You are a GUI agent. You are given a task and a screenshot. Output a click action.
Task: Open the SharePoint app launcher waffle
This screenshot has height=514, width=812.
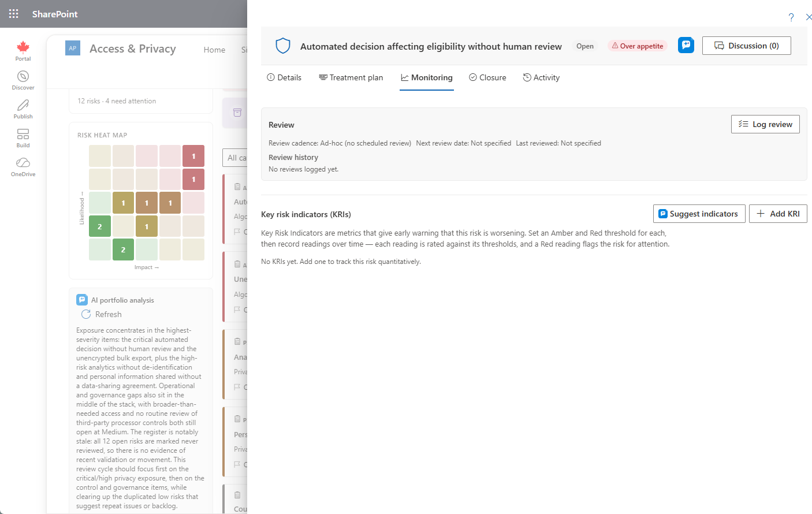pyautogui.click(x=14, y=14)
